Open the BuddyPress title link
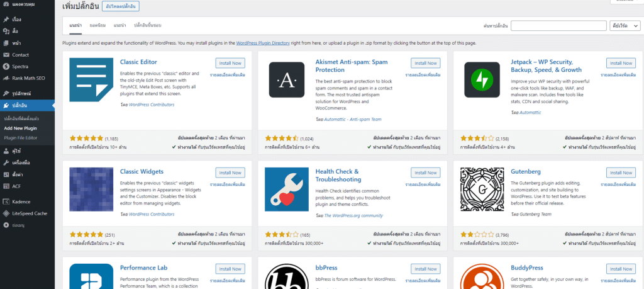Image resolution: width=644 pixels, height=289 pixels. pyautogui.click(x=527, y=268)
